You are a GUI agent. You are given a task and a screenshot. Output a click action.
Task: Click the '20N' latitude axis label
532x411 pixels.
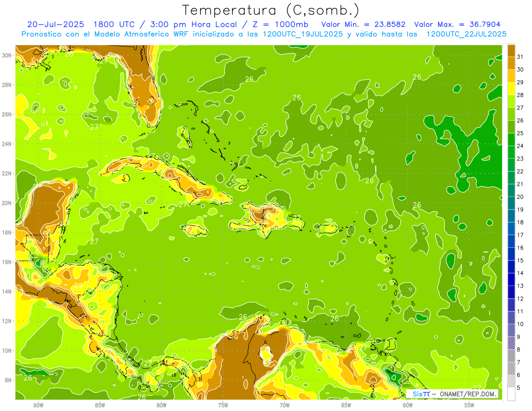click(6, 203)
